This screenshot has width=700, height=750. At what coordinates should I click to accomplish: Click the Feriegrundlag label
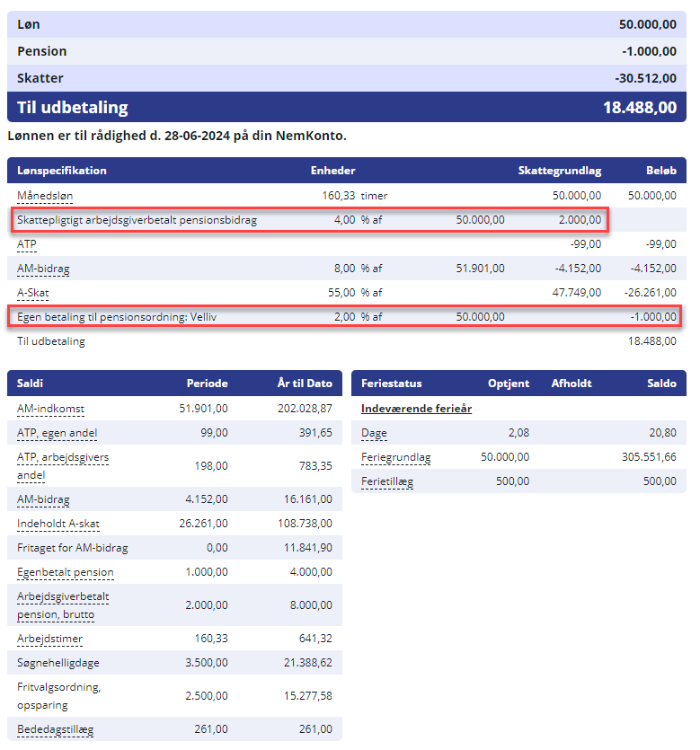[x=395, y=457]
